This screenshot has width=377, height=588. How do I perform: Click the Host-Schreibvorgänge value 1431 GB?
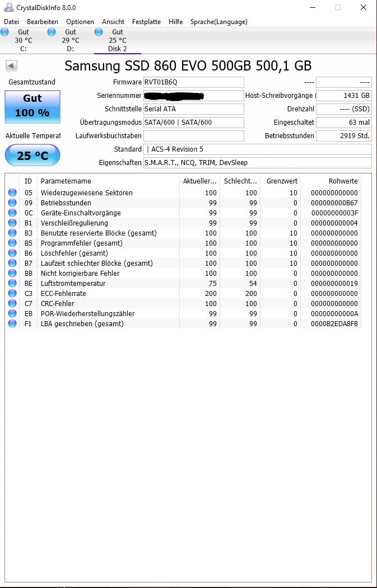pos(344,96)
